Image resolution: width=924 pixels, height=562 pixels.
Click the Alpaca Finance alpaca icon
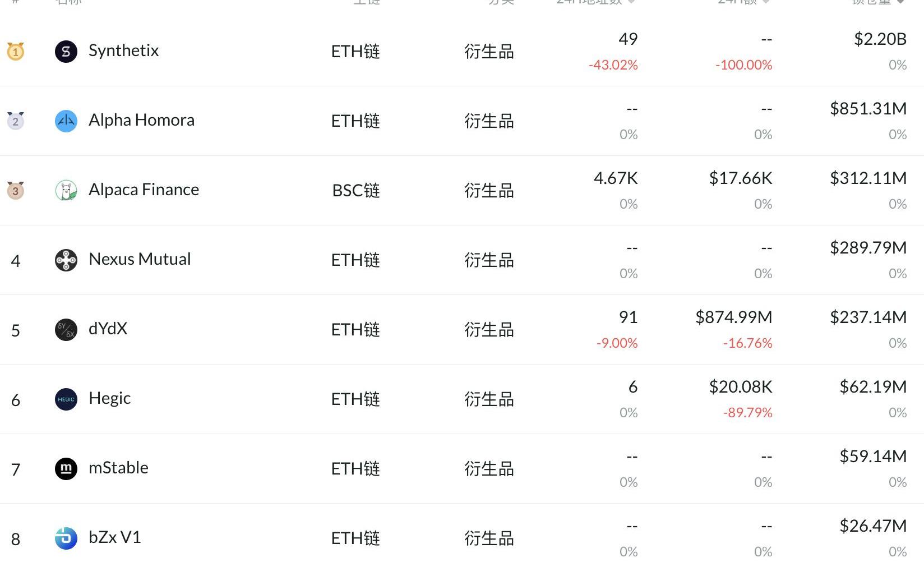pos(66,191)
